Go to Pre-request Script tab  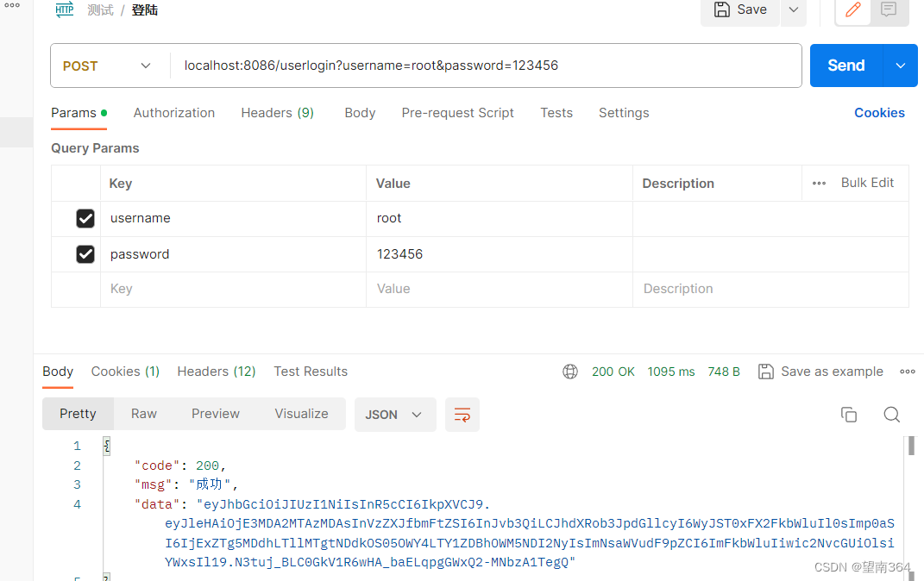pyautogui.click(x=458, y=113)
